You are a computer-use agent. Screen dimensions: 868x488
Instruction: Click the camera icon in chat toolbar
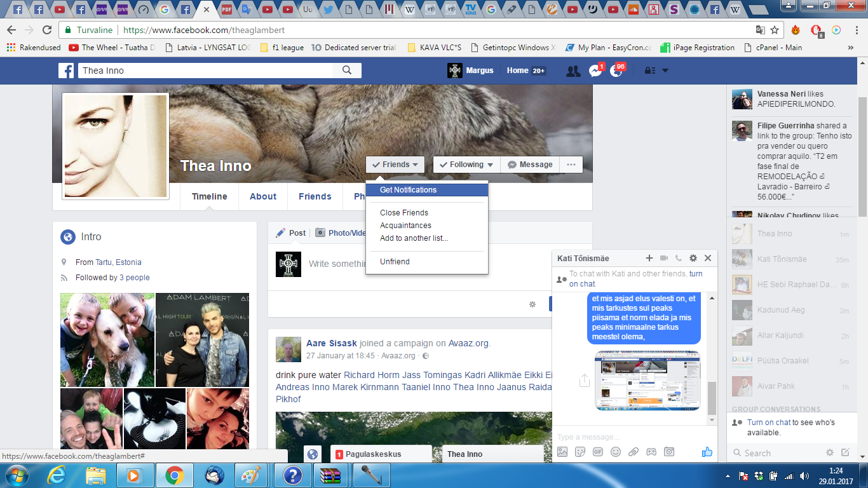(669, 452)
